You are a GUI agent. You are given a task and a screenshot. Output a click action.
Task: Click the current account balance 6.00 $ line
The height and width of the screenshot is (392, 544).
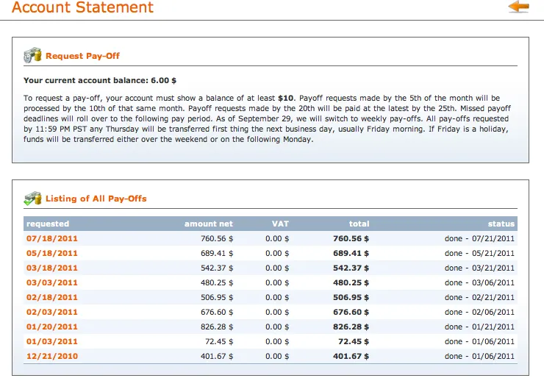[100, 81]
